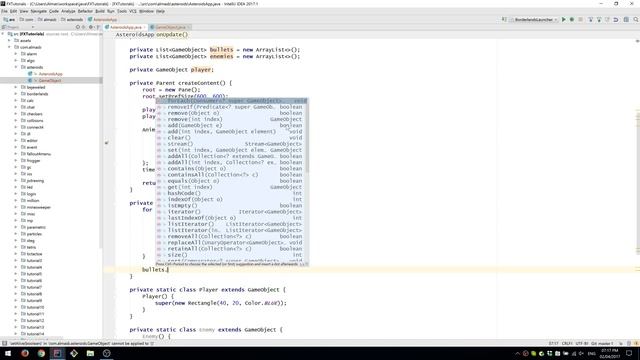Viewport: 640px width, 360px height.
Task: Click the Git master branch in status bar
Action: coord(602,344)
